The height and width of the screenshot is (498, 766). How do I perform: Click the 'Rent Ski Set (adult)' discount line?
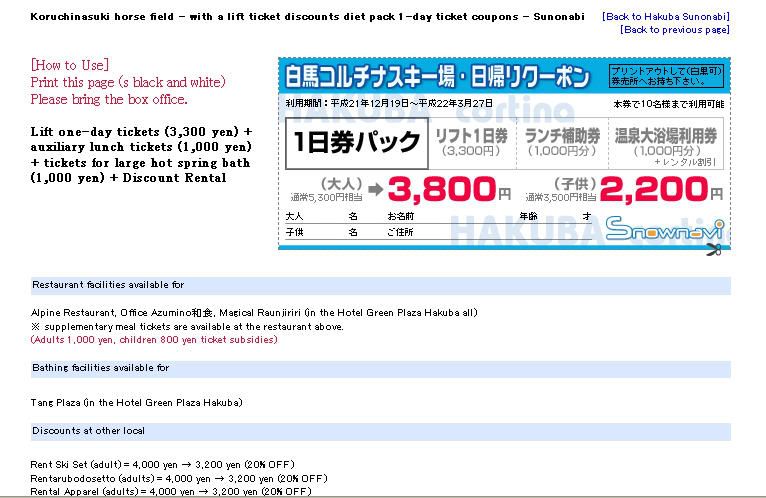tap(163, 465)
